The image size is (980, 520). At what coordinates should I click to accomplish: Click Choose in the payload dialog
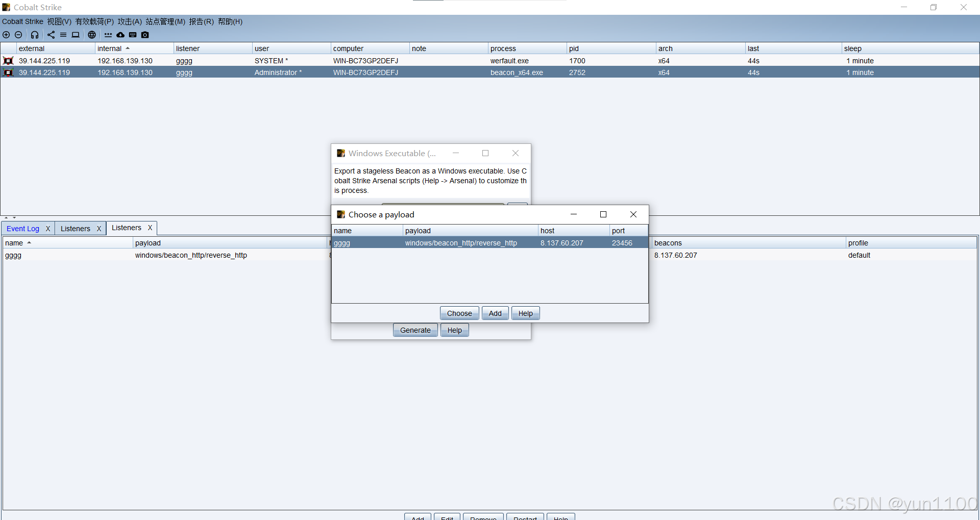click(459, 313)
